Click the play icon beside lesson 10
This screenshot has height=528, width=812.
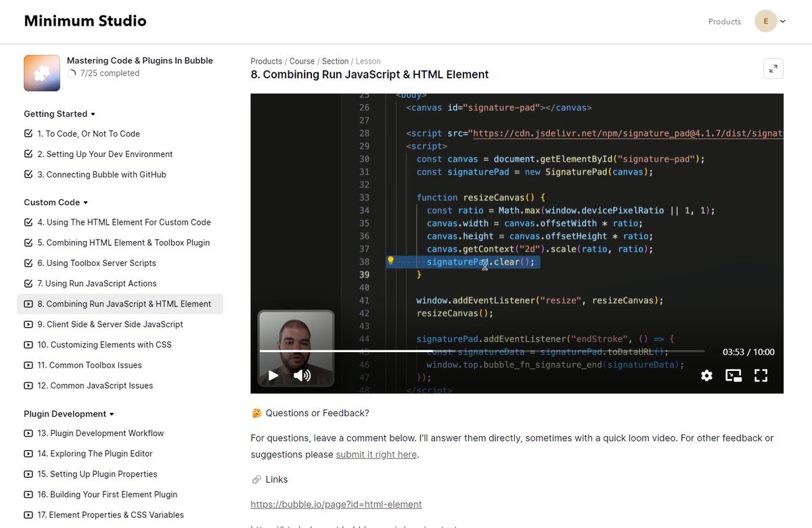click(28, 345)
